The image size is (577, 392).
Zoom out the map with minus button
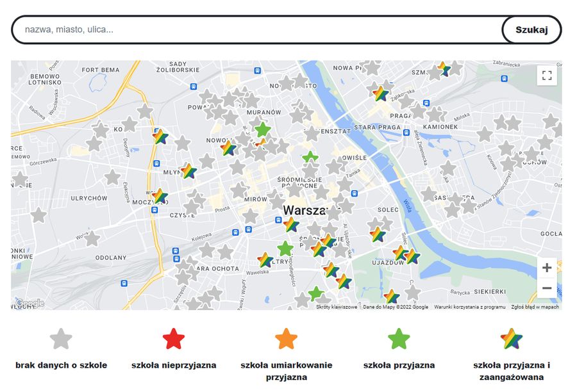[x=547, y=288]
